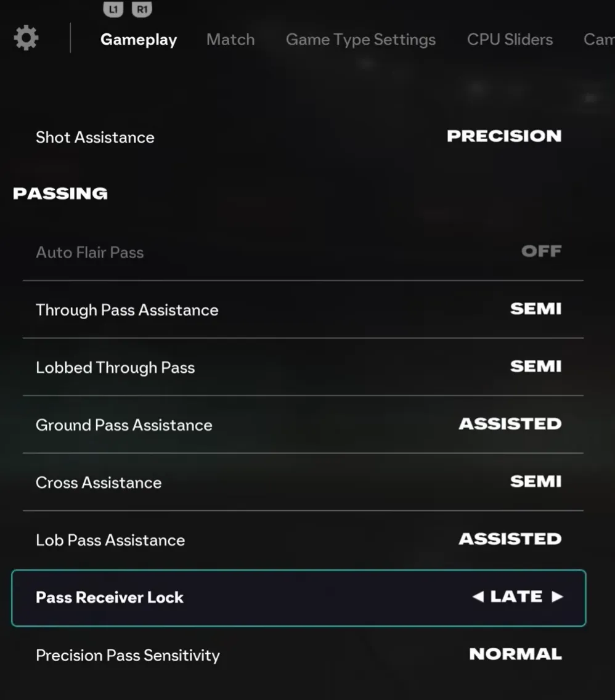Click the settings gear icon
Screen dimensions: 615x700
(x=26, y=38)
